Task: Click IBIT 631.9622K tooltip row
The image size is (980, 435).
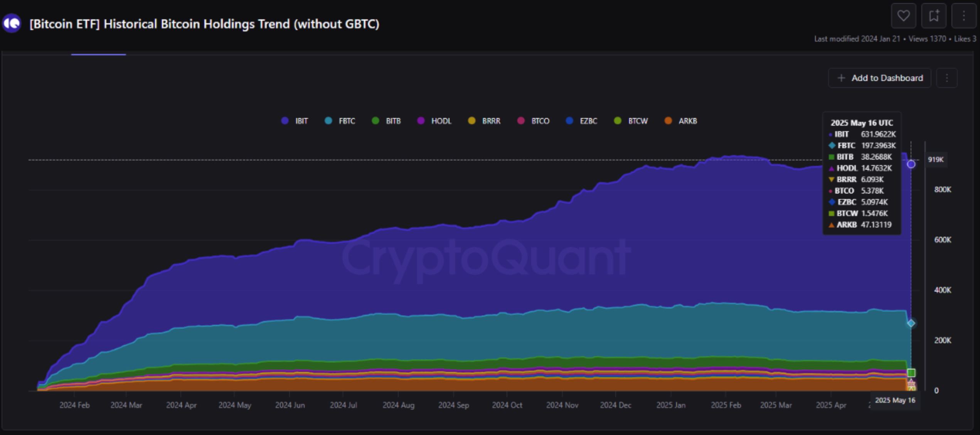Action: coord(862,134)
